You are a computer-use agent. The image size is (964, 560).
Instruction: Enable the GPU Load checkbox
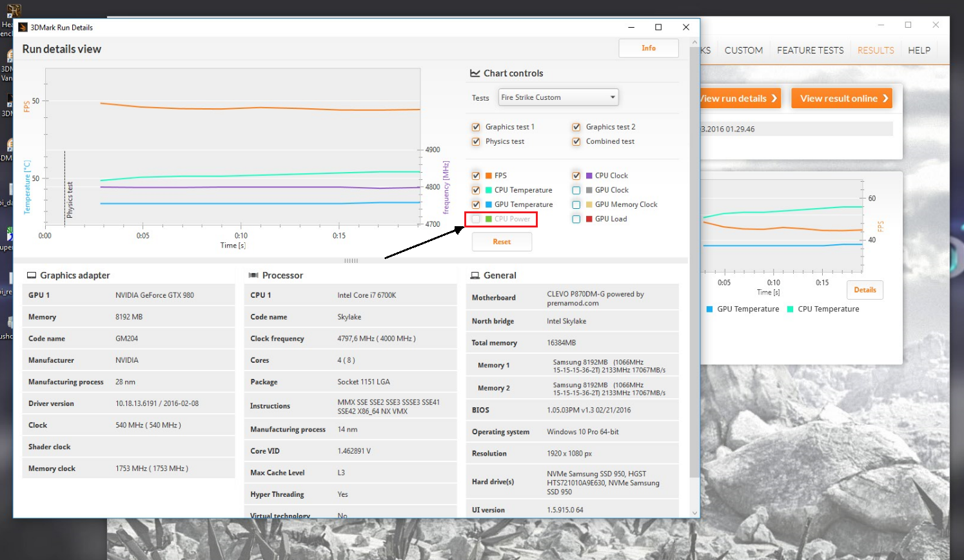[576, 219]
